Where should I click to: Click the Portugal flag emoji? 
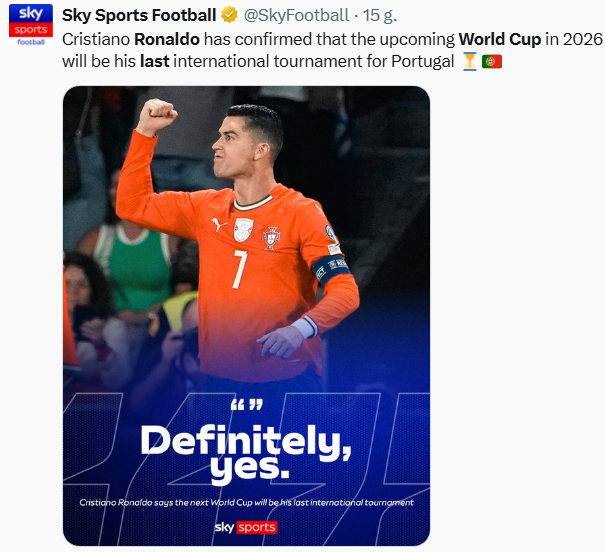coord(491,62)
